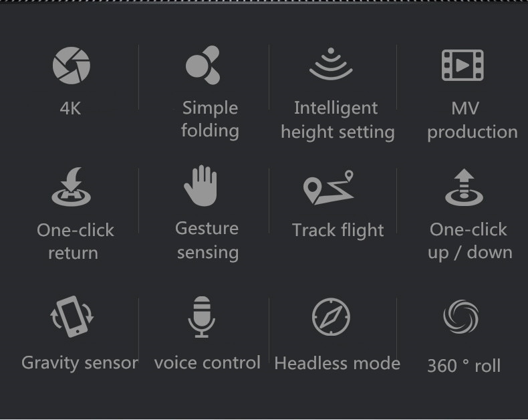Select the Headless mode compass icon
The height and width of the screenshot is (420, 528).
click(331, 317)
